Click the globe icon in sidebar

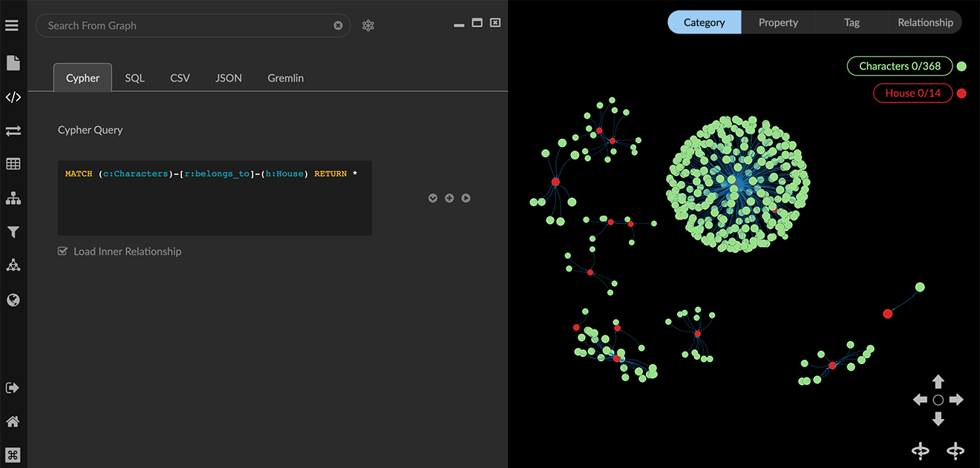[13, 300]
